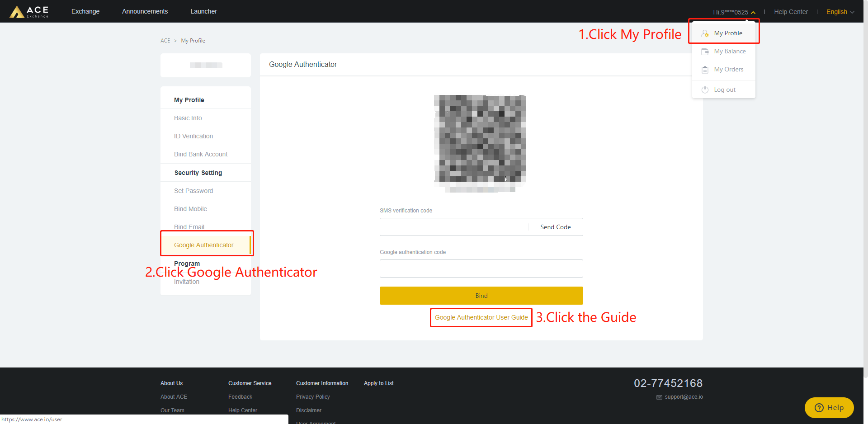
Task: Click the Customer Information footer heading
Action: (322, 383)
